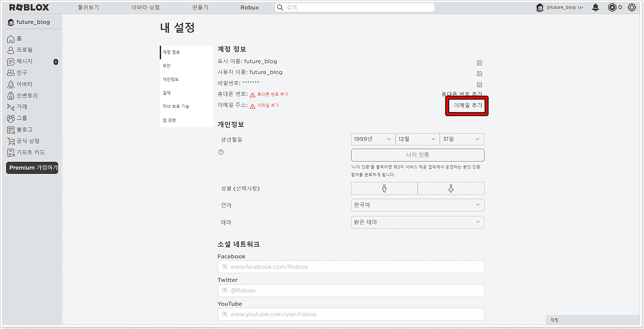Open 아바타 상점 from the top menu

[x=146, y=7]
